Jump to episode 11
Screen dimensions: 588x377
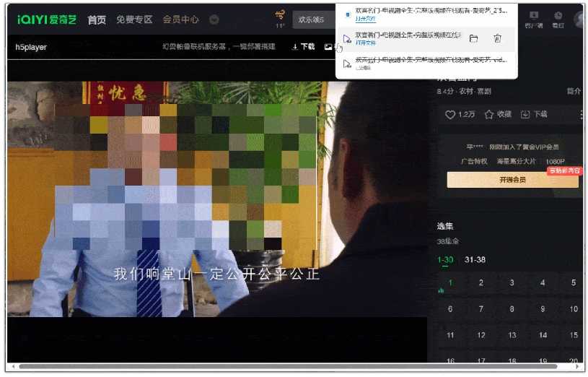click(450, 335)
